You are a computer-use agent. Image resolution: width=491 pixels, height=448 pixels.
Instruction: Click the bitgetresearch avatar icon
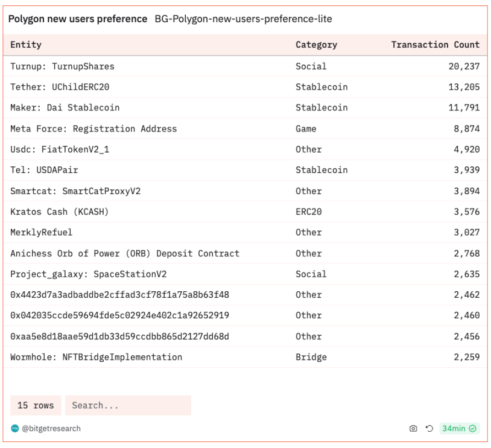(x=14, y=429)
